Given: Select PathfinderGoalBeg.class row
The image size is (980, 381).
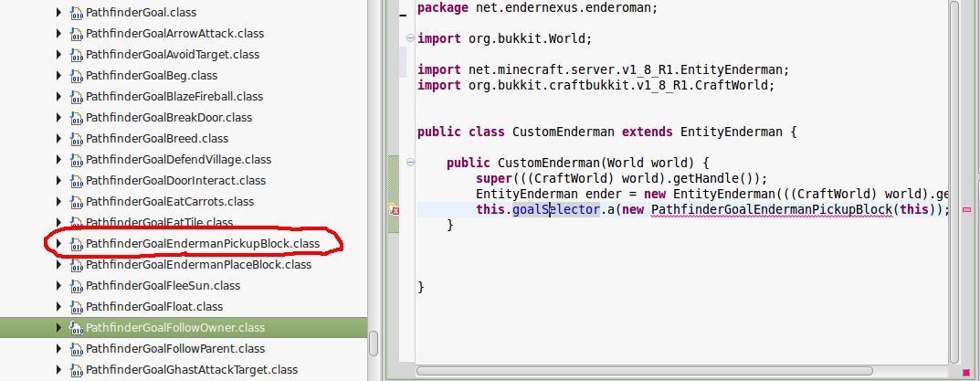Looking at the screenshot, I should (x=152, y=75).
